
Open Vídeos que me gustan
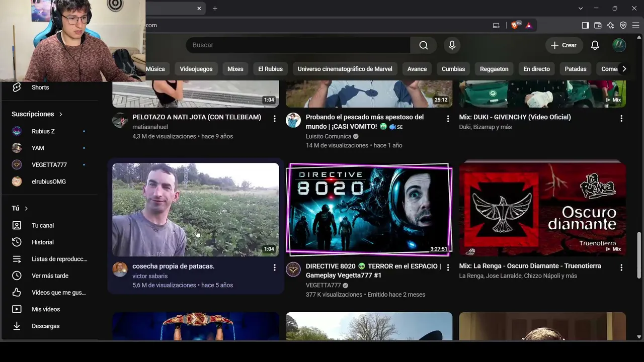pyautogui.click(x=58, y=293)
